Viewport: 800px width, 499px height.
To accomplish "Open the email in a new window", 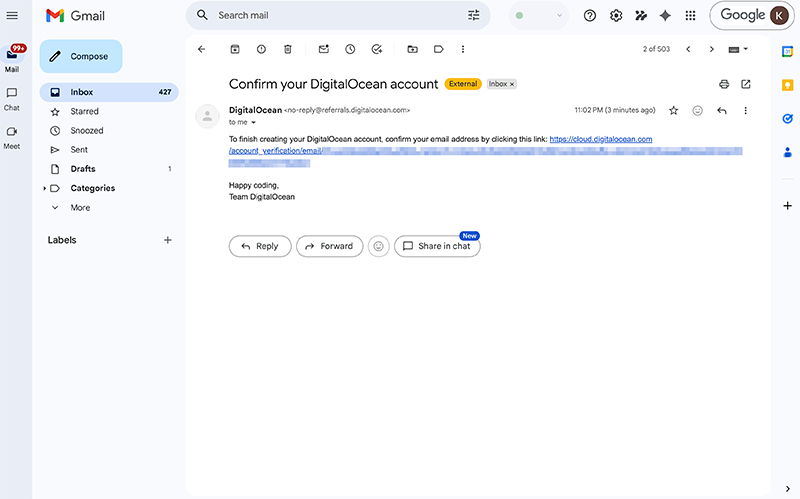I will (x=746, y=84).
